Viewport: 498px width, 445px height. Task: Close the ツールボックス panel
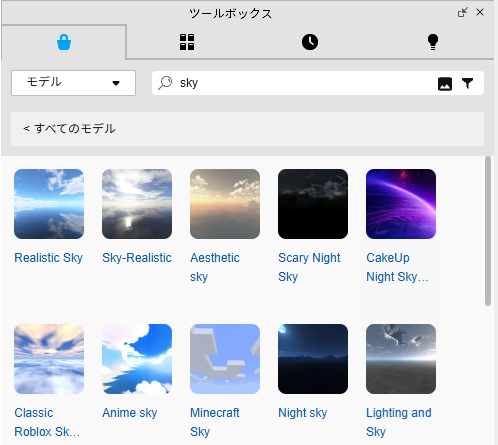pos(480,12)
